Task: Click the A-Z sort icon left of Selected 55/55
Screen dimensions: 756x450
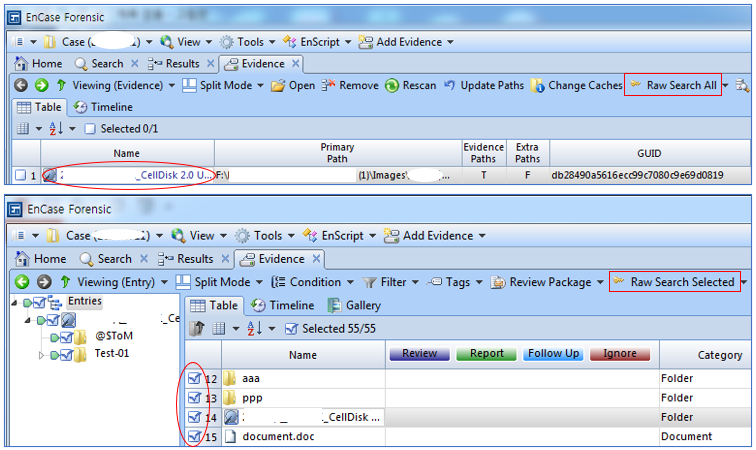Action: pyautogui.click(x=254, y=329)
